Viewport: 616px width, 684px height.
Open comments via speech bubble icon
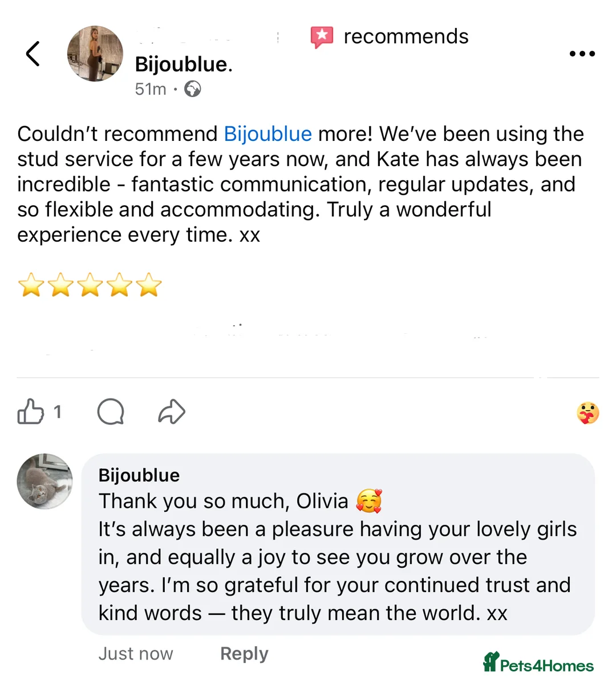point(111,411)
